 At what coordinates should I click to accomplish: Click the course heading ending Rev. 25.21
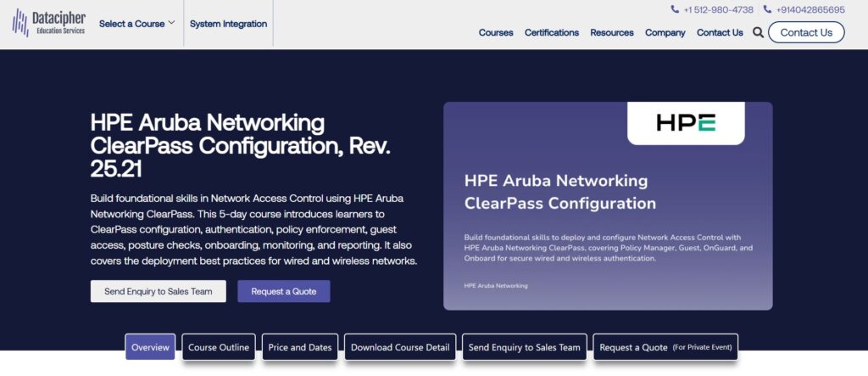[x=241, y=146]
